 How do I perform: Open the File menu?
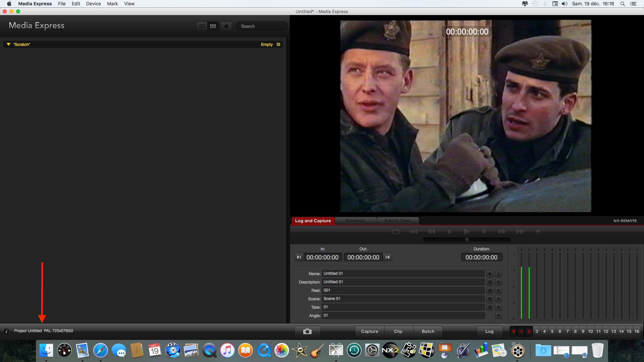tap(62, 4)
